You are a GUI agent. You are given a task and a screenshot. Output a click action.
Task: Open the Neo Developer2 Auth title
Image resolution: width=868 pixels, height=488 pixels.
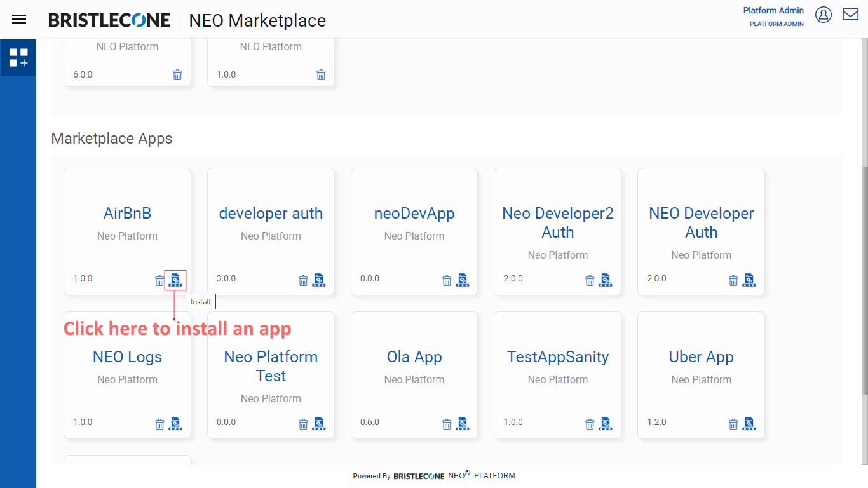(x=558, y=223)
